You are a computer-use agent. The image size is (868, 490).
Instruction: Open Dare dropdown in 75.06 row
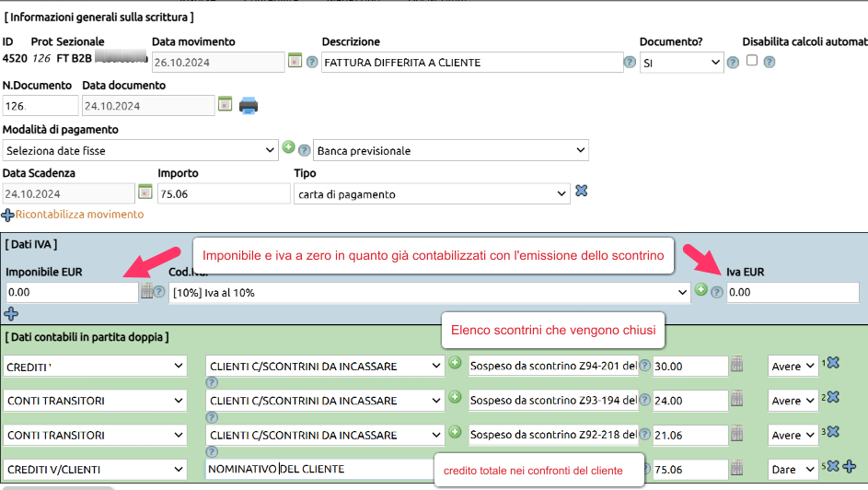click(x=793, y=469)
